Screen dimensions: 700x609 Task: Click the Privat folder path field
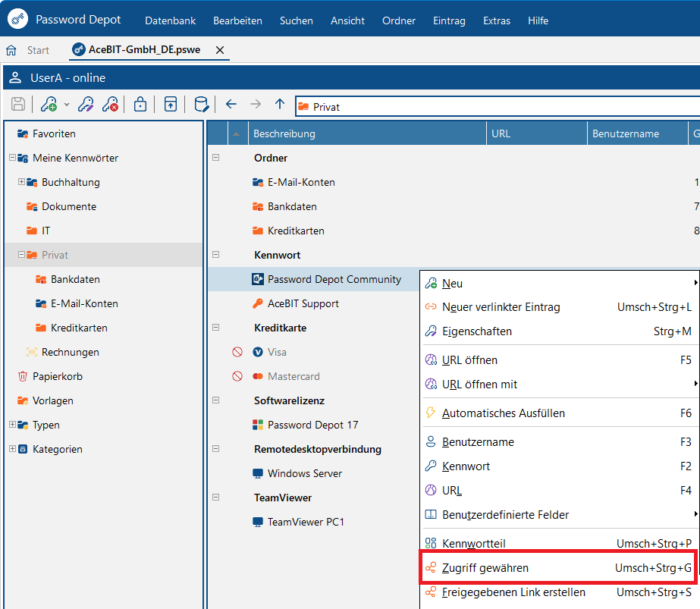pos(498,107)
